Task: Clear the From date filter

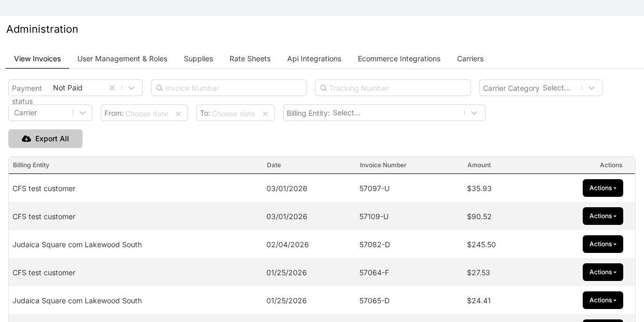Action: [x=178, y=114]
